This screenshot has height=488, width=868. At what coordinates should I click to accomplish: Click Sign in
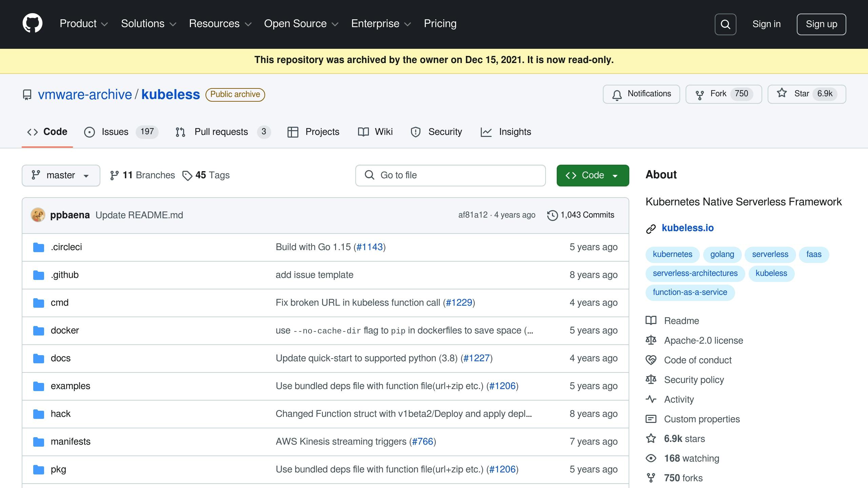click(x=767, y=24)
